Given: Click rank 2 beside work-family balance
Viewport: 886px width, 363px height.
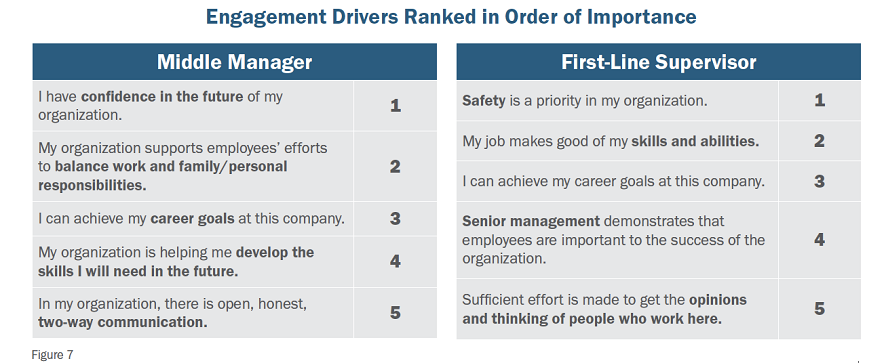Looking at the screenshot, I should click(x=396, y=167).
